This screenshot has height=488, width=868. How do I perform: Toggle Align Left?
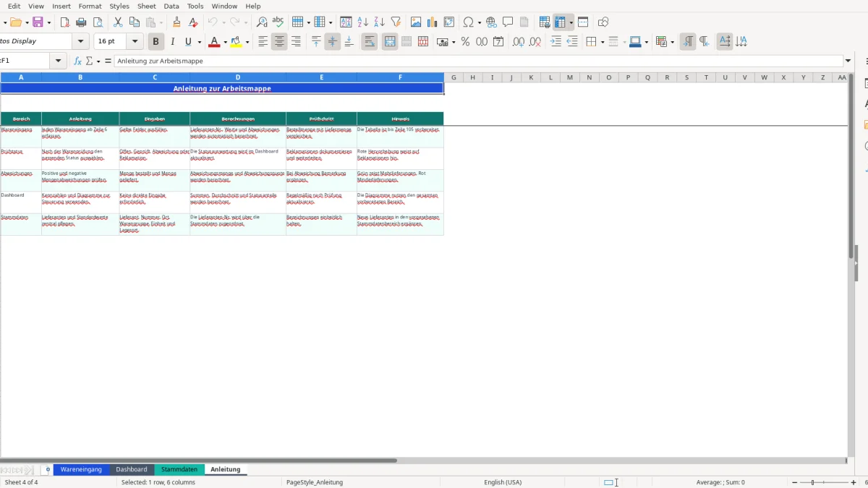(263, 42)
